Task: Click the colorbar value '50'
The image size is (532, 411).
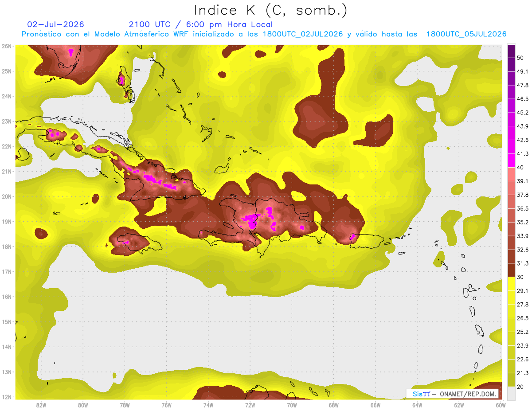Action: click(521, 58)
